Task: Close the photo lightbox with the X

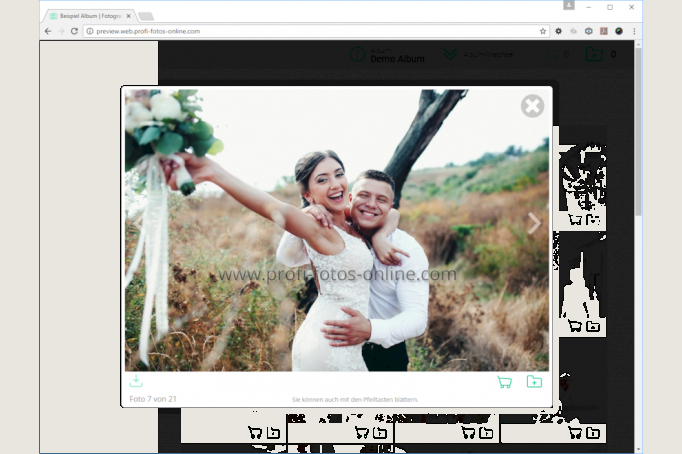Action: (532, 106)
